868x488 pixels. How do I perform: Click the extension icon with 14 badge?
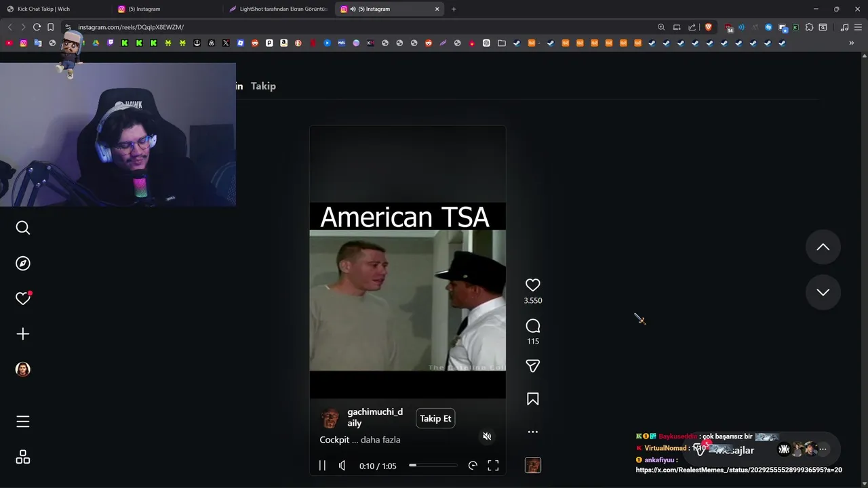click(x=728, y=28)
